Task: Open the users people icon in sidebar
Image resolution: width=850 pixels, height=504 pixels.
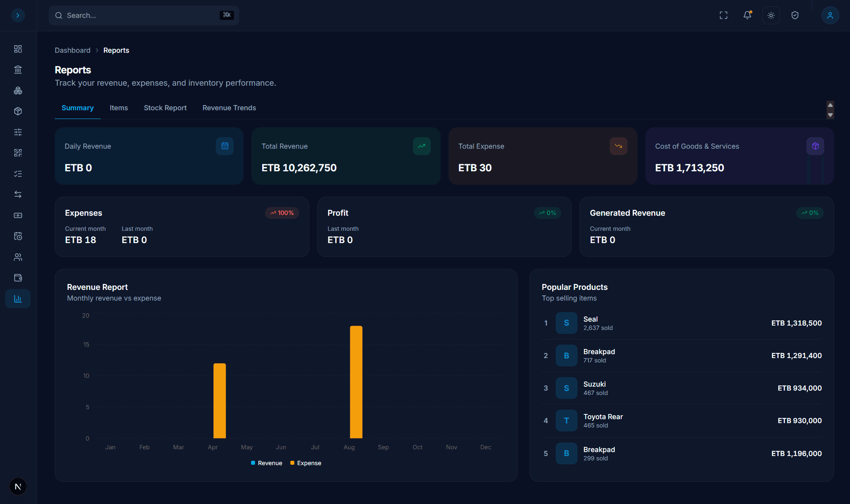Action: click(18, 257)
